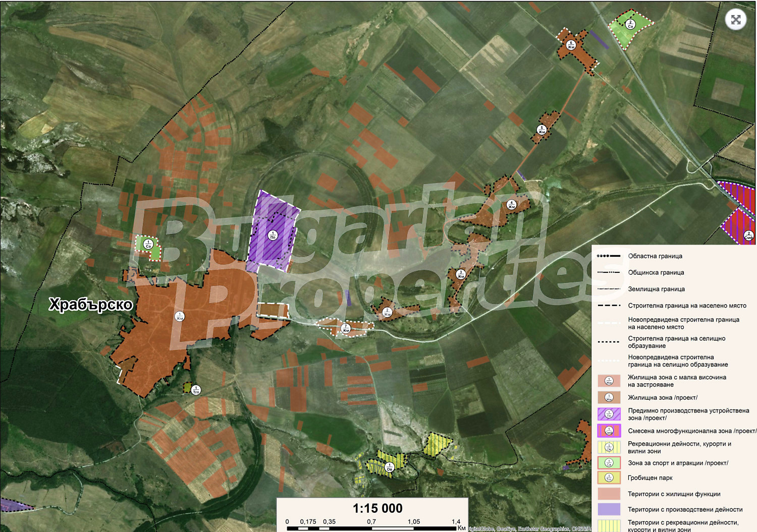This screenshot has width=757, height=532.
Task: Click the 1 Тгп cemetery park marker
Action: tap(196, 390)
